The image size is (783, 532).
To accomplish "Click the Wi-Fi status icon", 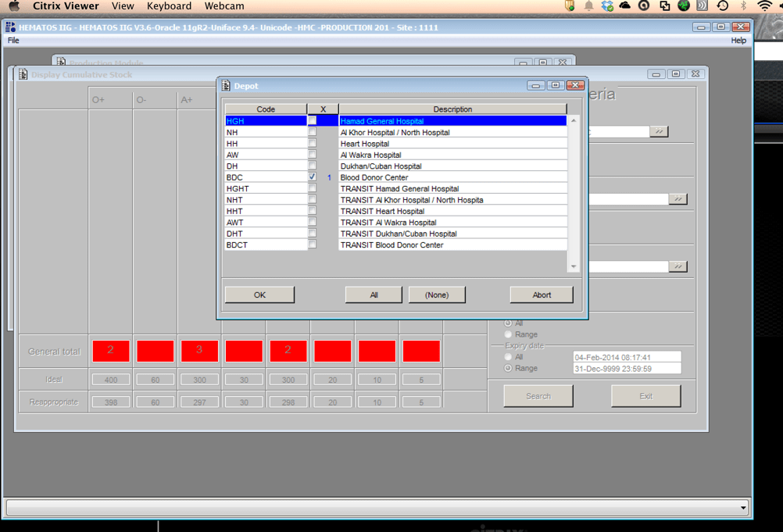I will pyautogui.click(x=763, y=5).
